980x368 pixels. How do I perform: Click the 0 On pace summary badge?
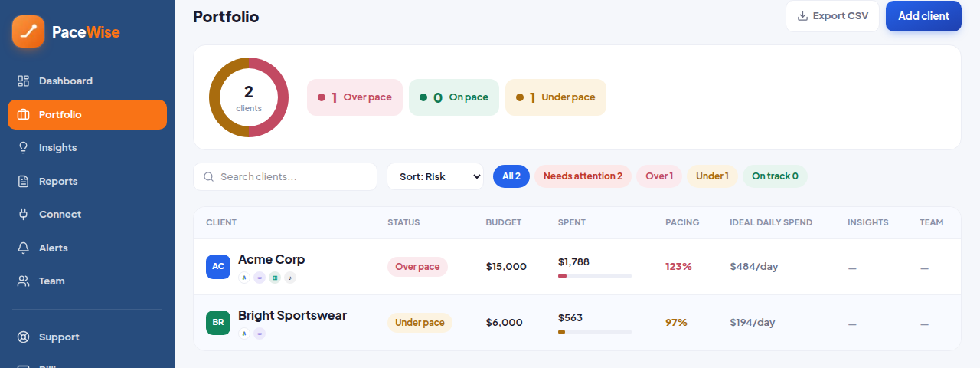[454, 97]
